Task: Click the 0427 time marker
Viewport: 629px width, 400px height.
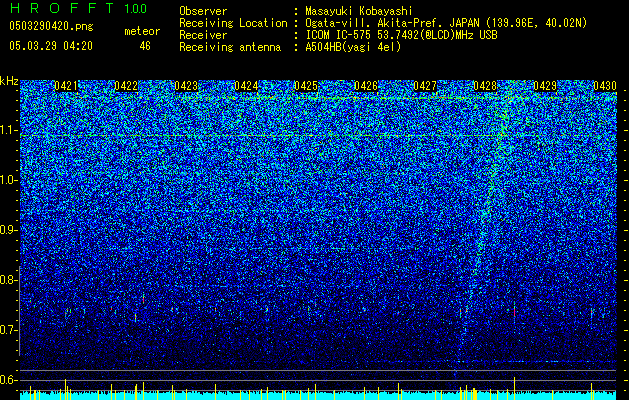Action: point(425,86)
